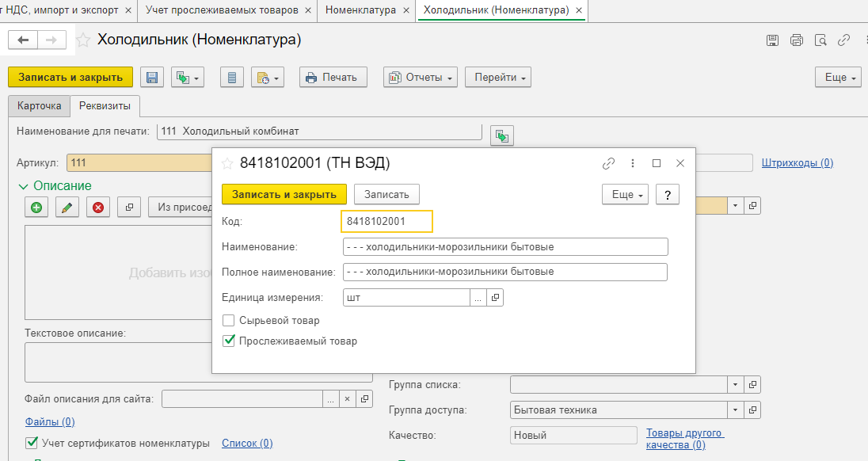Open Еще menu in ТН ВЭД dialog
The image size is (868, 461).
[x=625, y=194]
